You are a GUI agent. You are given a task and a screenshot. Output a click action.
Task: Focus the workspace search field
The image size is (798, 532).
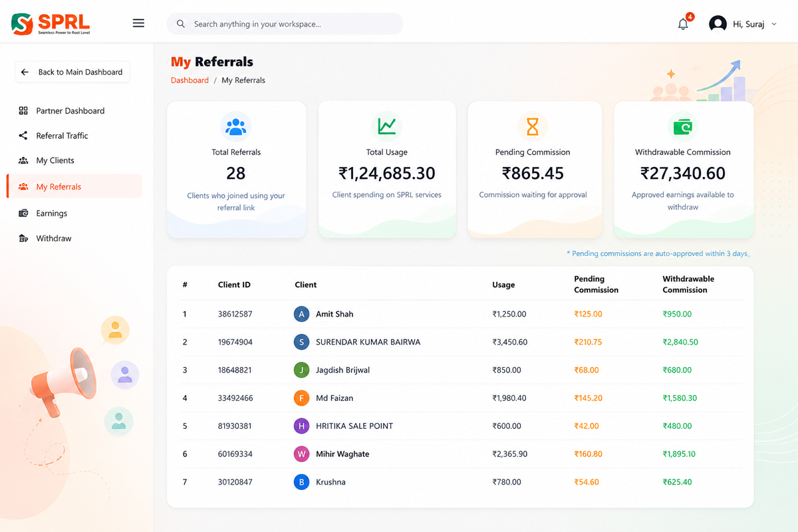(285, 24)
